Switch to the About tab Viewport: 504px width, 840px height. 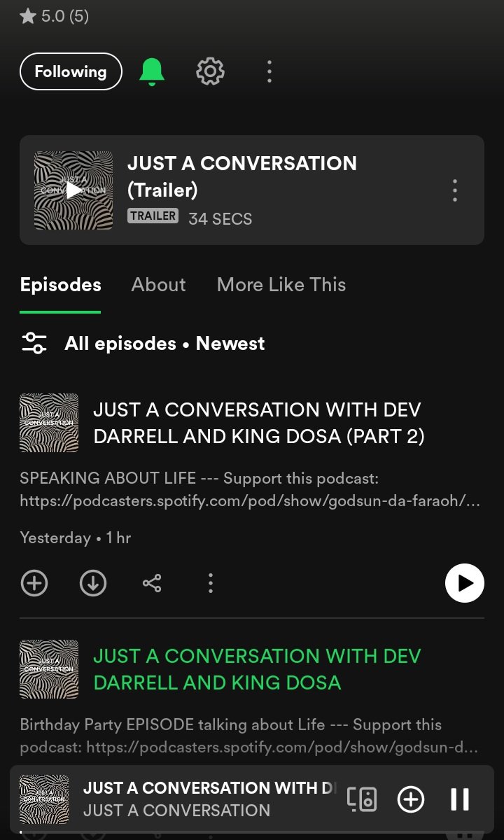[159, 285]
